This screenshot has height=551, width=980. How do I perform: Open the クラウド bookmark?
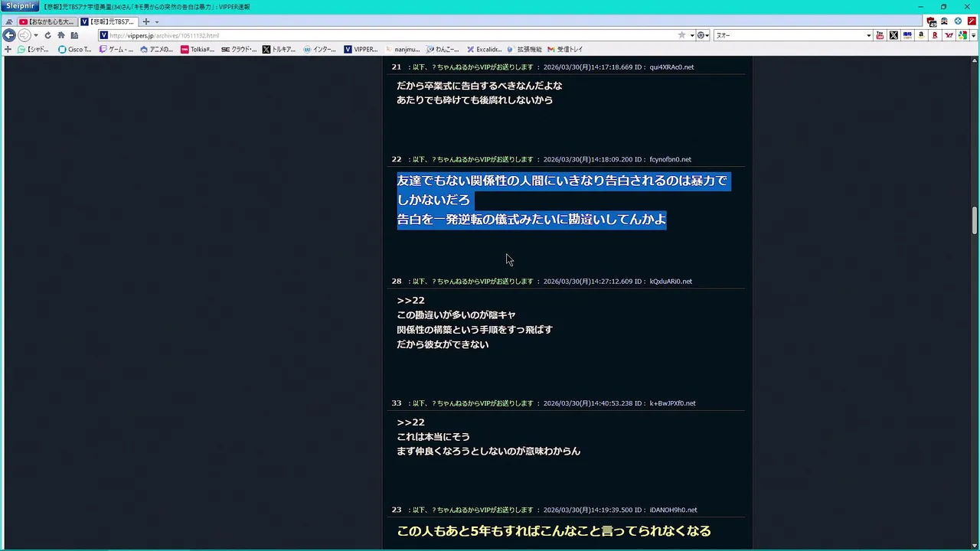coord(239,49)
